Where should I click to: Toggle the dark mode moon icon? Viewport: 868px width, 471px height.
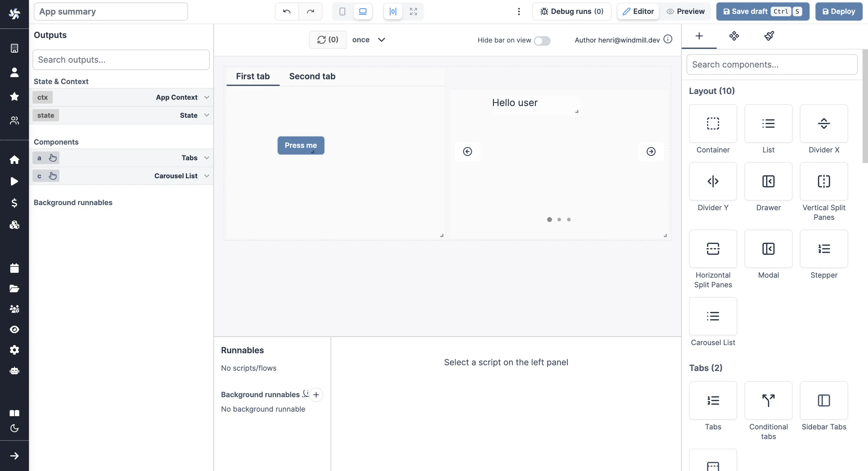[15, 428]
